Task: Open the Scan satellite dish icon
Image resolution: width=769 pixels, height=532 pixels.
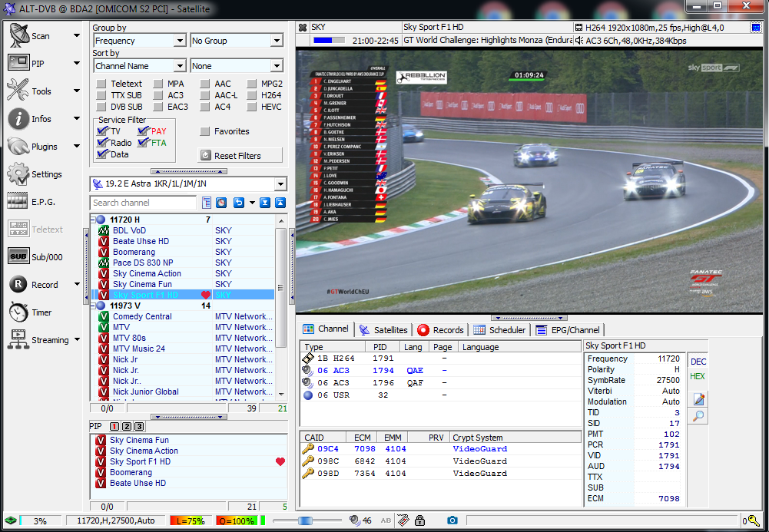Action: pyautogui.click(x=19, y=36)
